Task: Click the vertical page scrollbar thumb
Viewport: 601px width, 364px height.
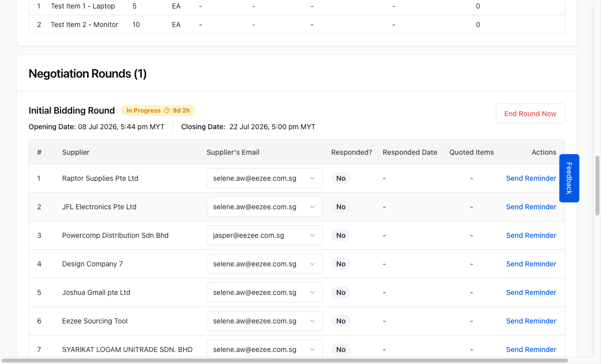Action: coord(597,185)
